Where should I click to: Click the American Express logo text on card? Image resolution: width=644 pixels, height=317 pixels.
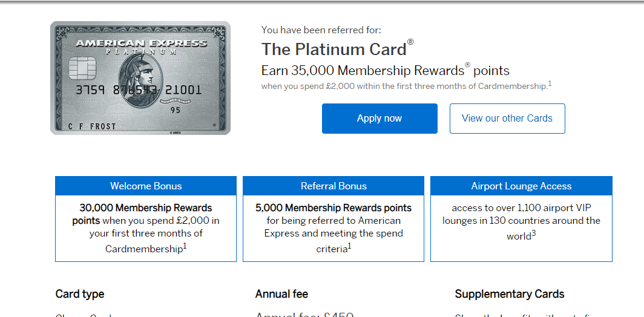(141, 44)
